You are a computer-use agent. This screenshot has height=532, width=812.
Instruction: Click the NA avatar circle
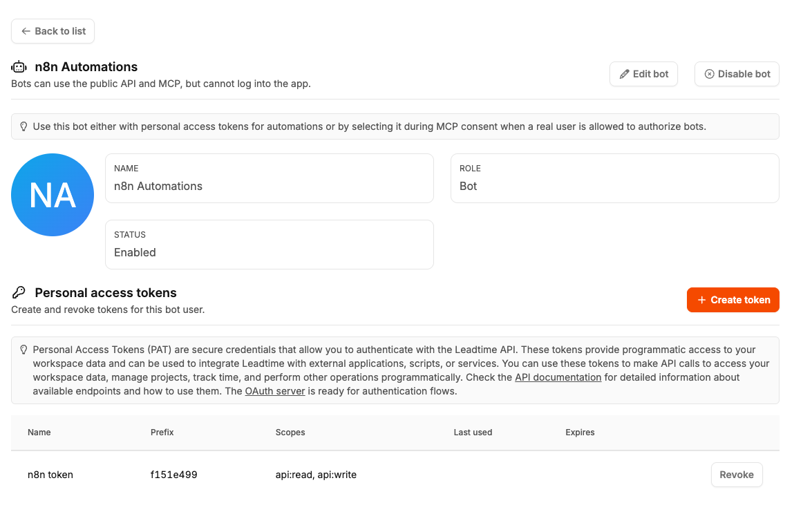coord(53,195)
